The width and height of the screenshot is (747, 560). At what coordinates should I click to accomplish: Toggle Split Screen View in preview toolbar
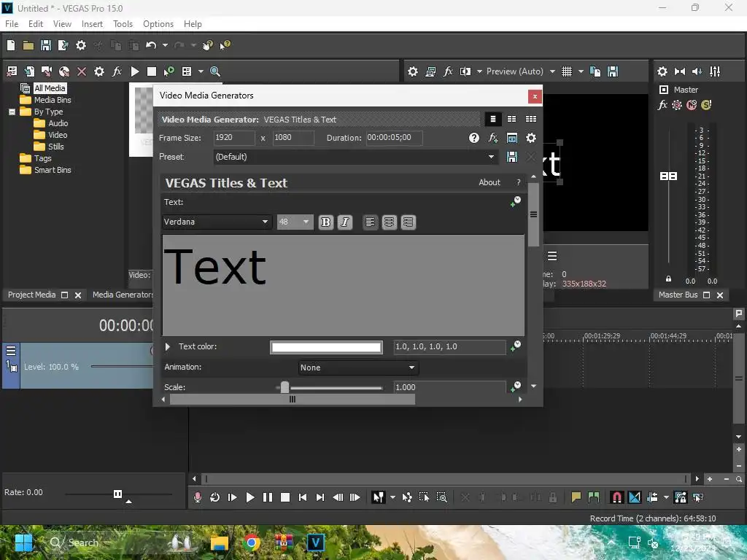point(465,71)
